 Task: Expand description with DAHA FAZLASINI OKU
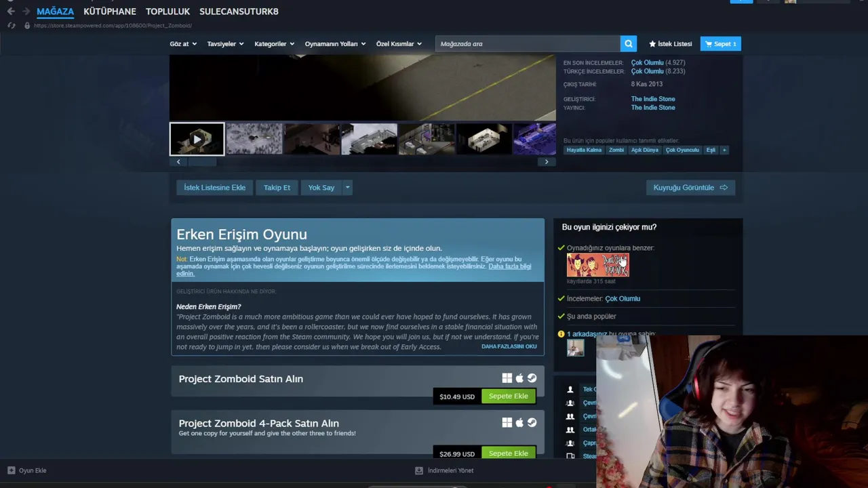[509, 346]
